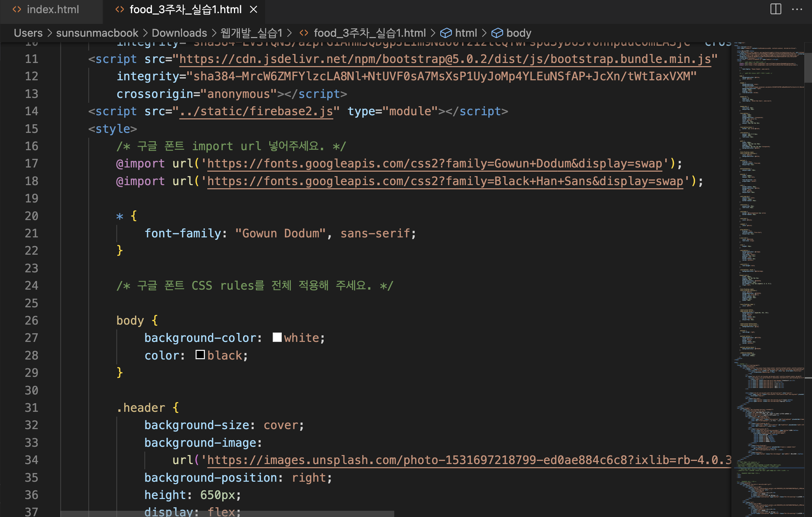Open the Downloads breadcrumb folder
This screenshot has height=517, width=812.
(179, 33)
